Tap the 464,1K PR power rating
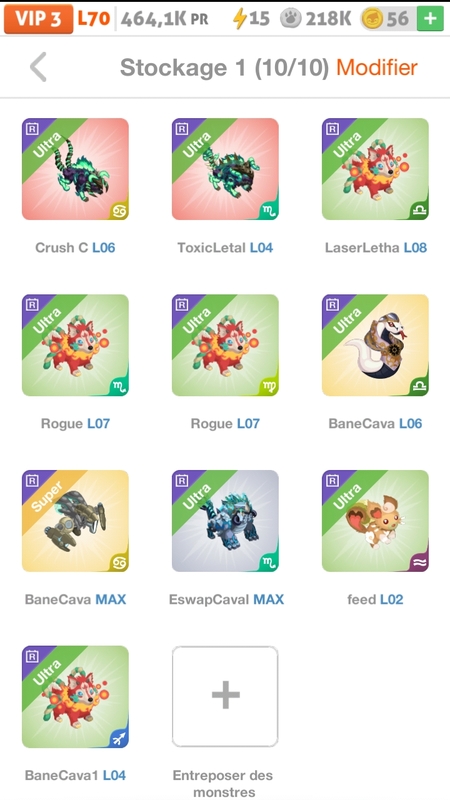This screenshot has width=450, height=800. 164,19
